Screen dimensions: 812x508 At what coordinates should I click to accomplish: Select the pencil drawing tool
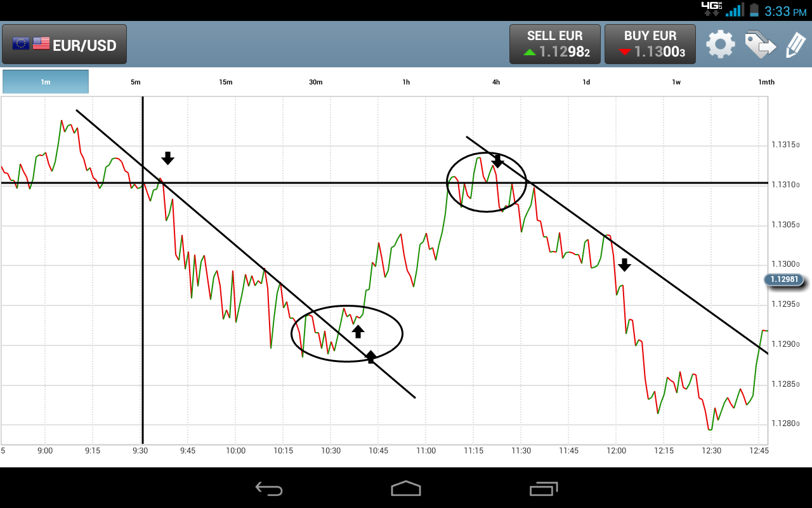click(796, 44)
